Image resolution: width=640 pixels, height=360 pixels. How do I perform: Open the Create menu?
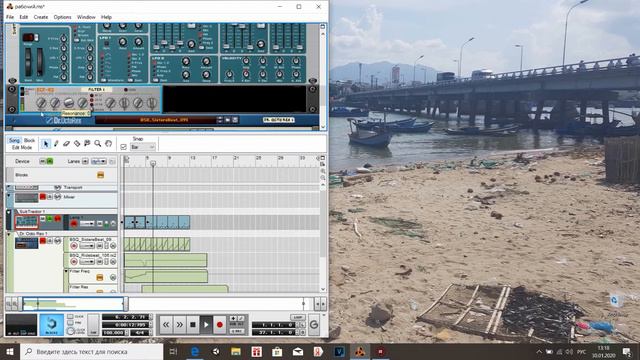tap(41, 17)
